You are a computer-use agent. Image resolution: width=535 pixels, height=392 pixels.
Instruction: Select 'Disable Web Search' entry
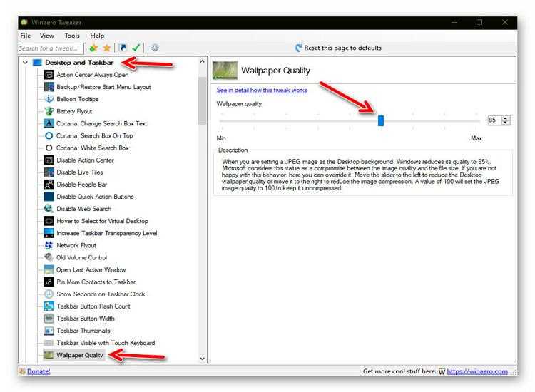83,209
